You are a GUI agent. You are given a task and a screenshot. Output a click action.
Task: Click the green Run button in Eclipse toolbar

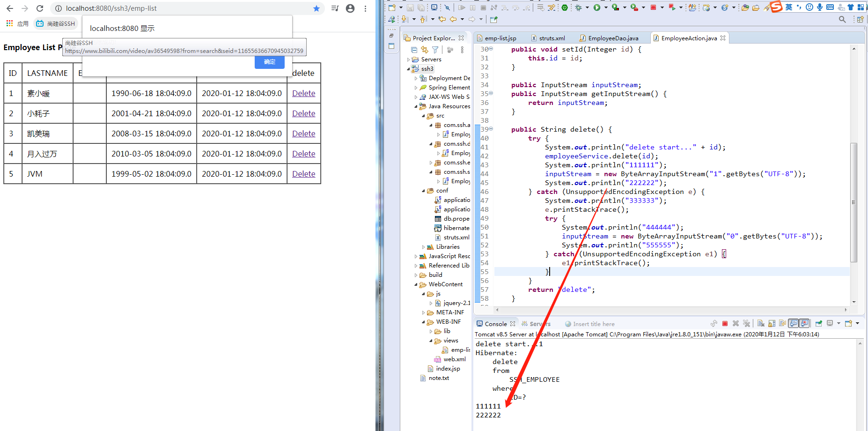pos(597,7)
